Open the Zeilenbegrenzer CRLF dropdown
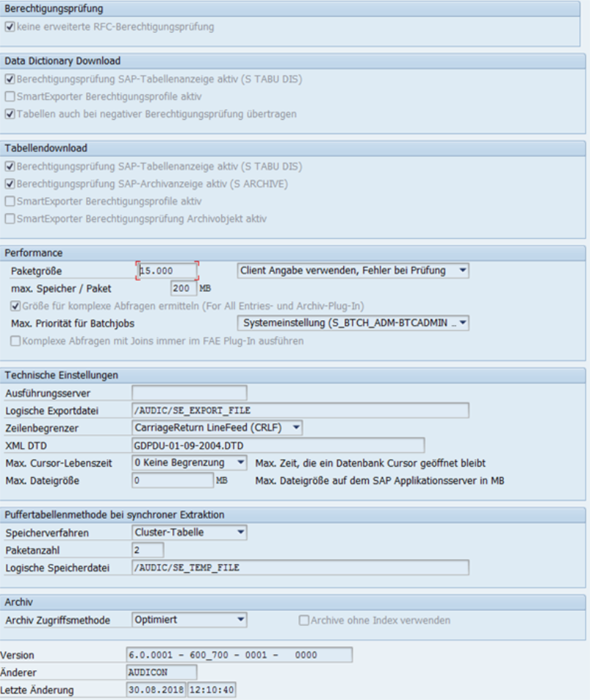This screenshot has height=700, width=590. click(217, 427)
